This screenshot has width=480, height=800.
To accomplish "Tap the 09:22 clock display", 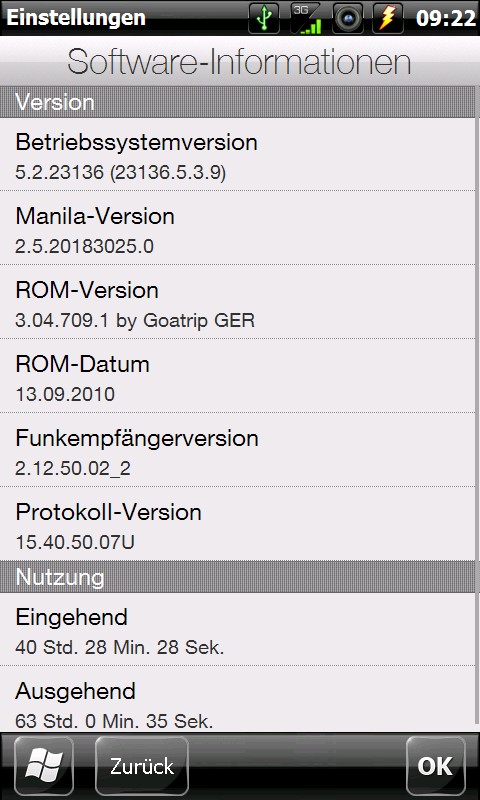I will point(445,18).
